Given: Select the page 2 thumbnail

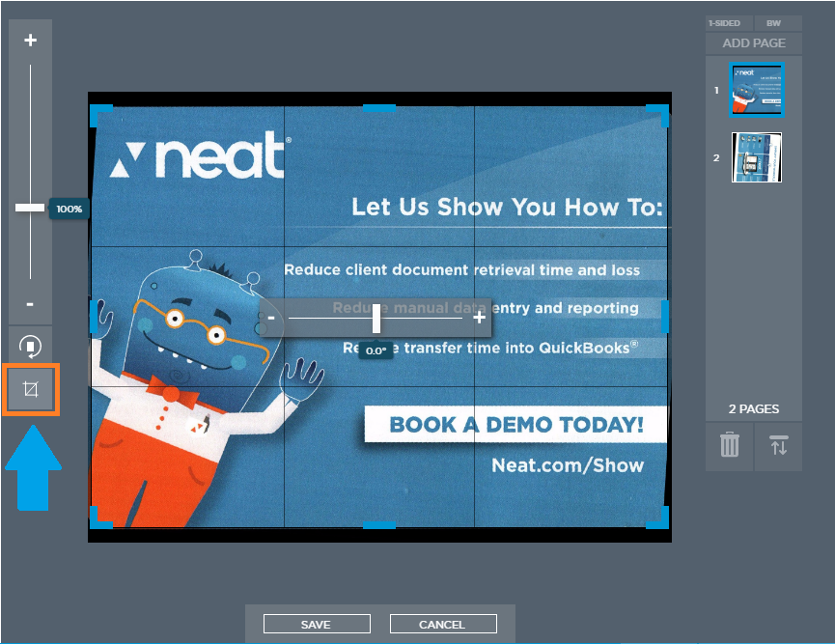Looking at the screenshot, I should click(x=757, y=157).
